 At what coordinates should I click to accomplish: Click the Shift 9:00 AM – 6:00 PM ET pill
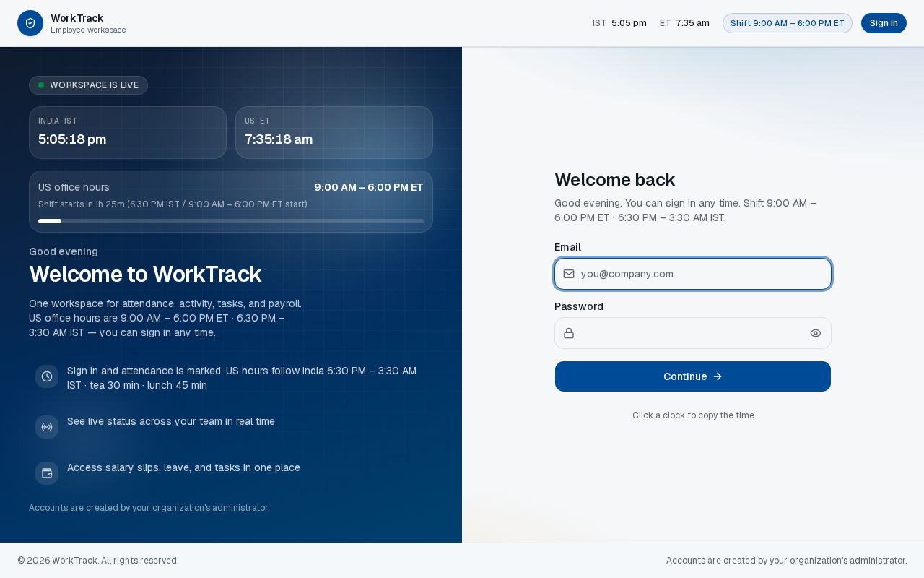[788, 23]
